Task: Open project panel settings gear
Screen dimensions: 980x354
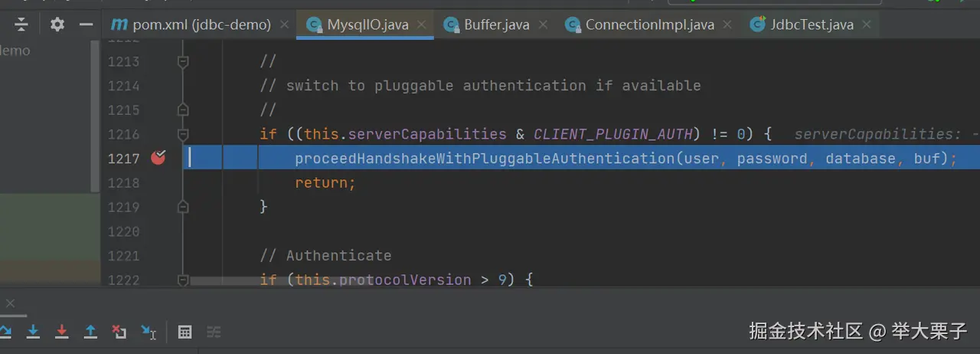Action: (57, 25)
